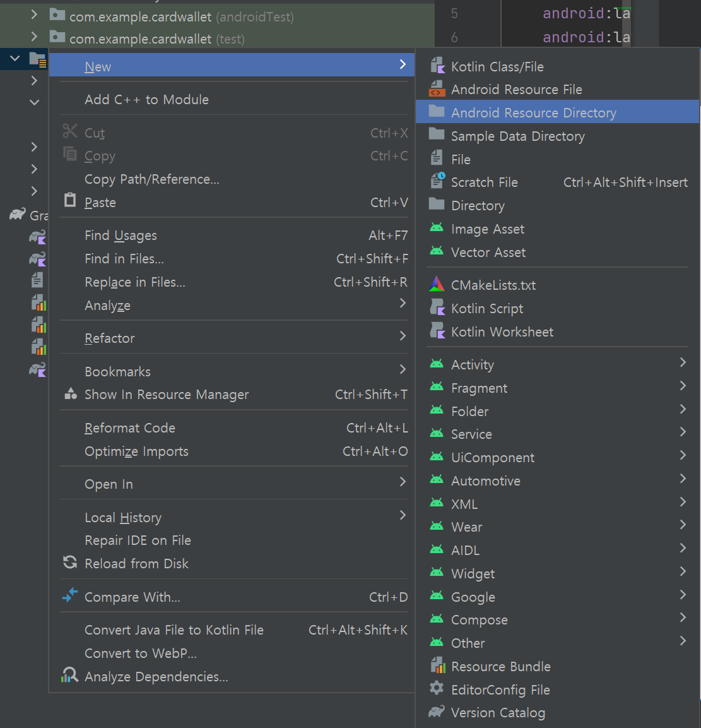Choose Find in Files...
The width and height of the screenshot is (701, 728).
point(232,259)
